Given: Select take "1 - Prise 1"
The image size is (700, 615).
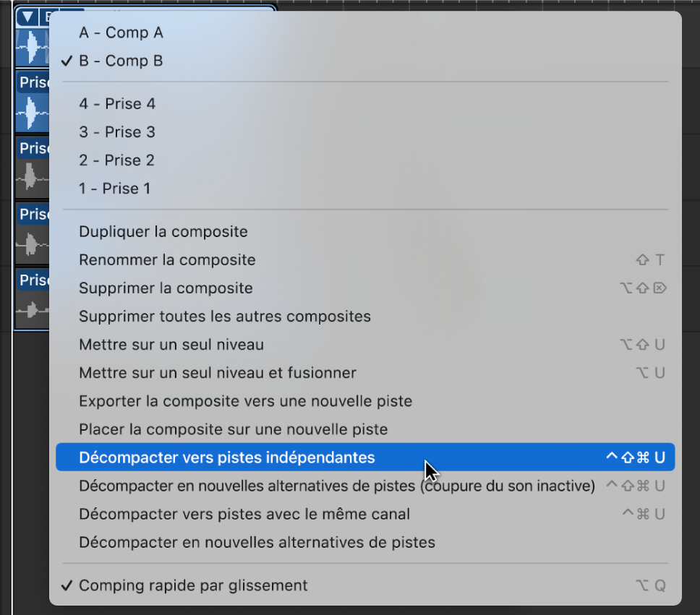Looking at the screenshot, I should (x=114, y=188).
